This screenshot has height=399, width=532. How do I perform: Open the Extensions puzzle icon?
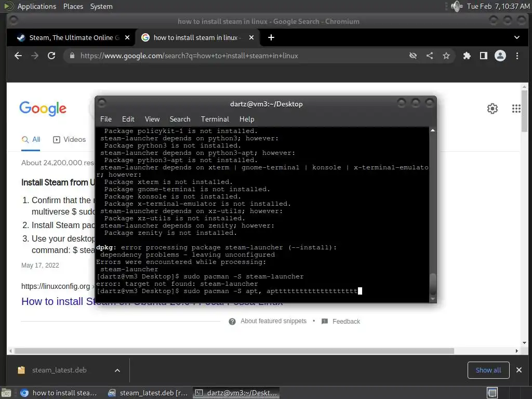click(x=467, y=56)
